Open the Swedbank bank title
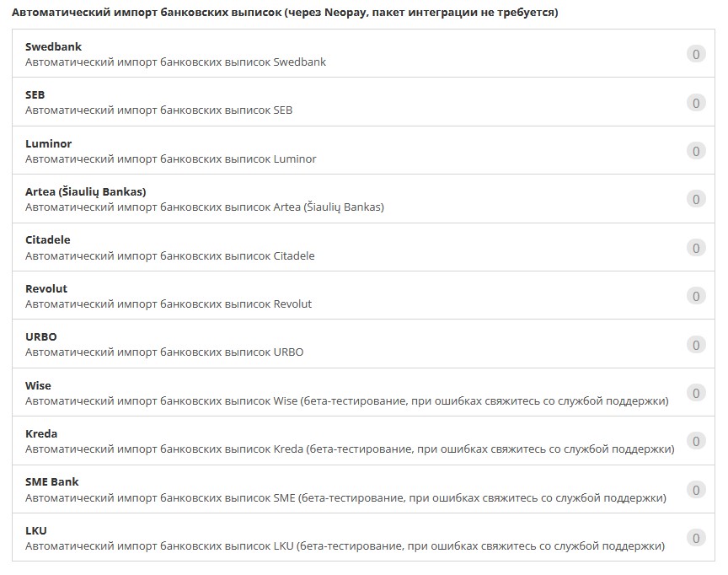 [x=54, y=47]
